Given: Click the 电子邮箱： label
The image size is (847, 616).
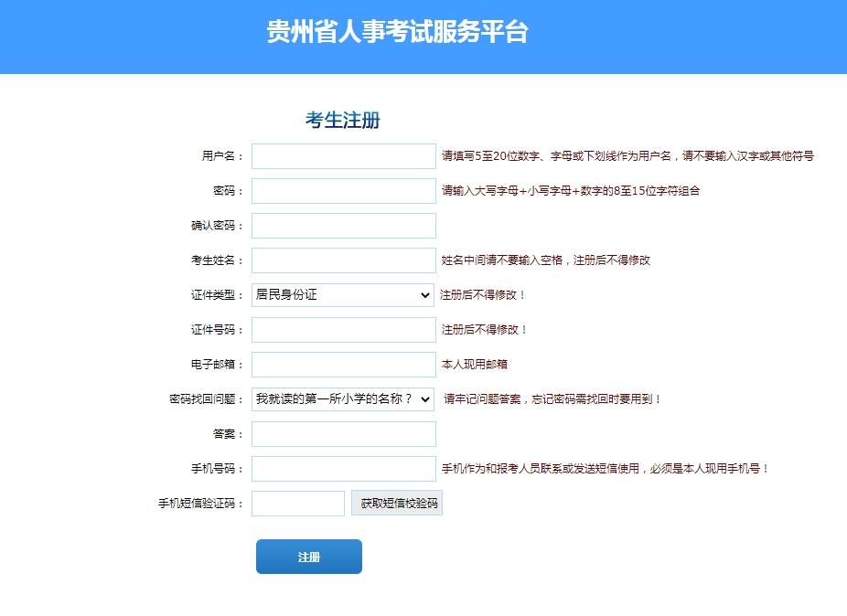Looking at the screenshot, I should [x=217, y=365].
